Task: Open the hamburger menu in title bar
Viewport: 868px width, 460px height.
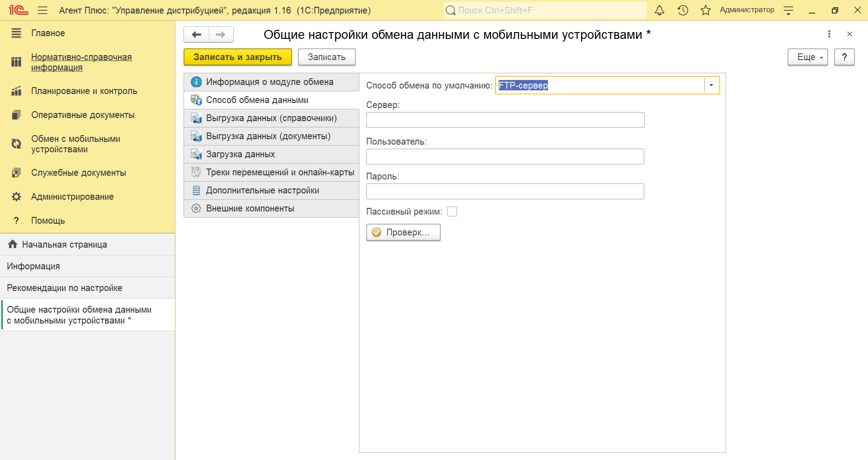Action: point(42,10)
